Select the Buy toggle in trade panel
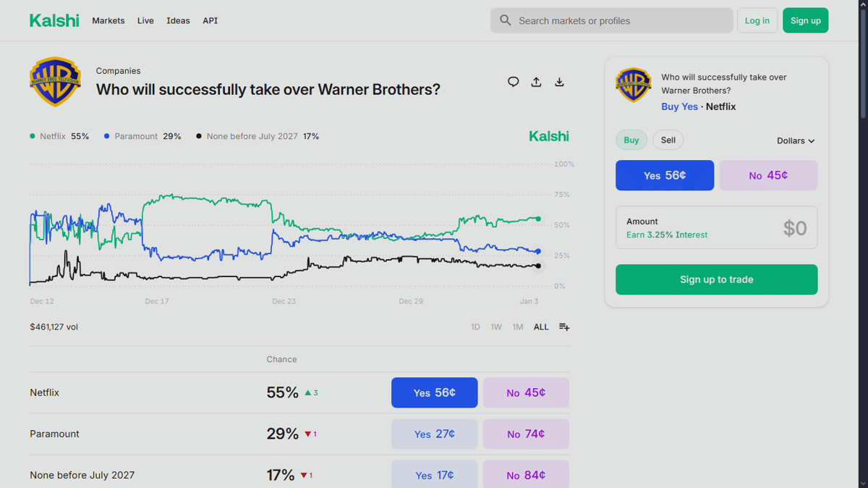The image size is (868, 488). tap(631, 140)
